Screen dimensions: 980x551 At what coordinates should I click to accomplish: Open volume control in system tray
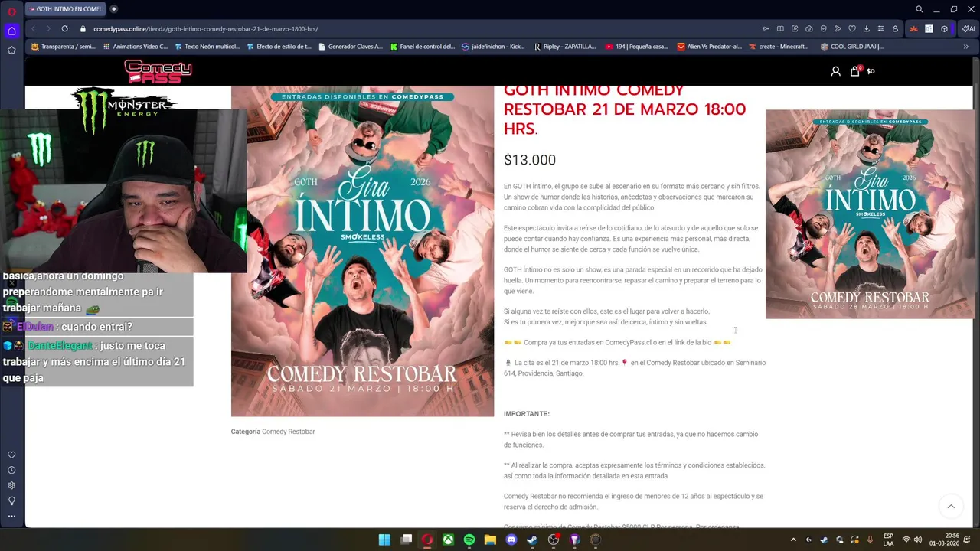[917, 540]
